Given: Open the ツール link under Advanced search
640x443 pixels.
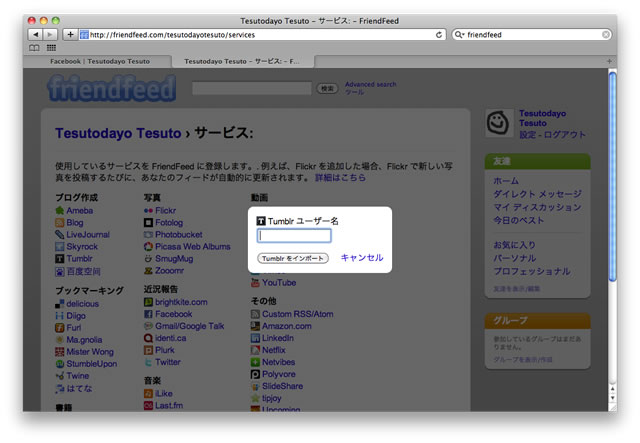Looking at the screenshot, I should (354, 92).
